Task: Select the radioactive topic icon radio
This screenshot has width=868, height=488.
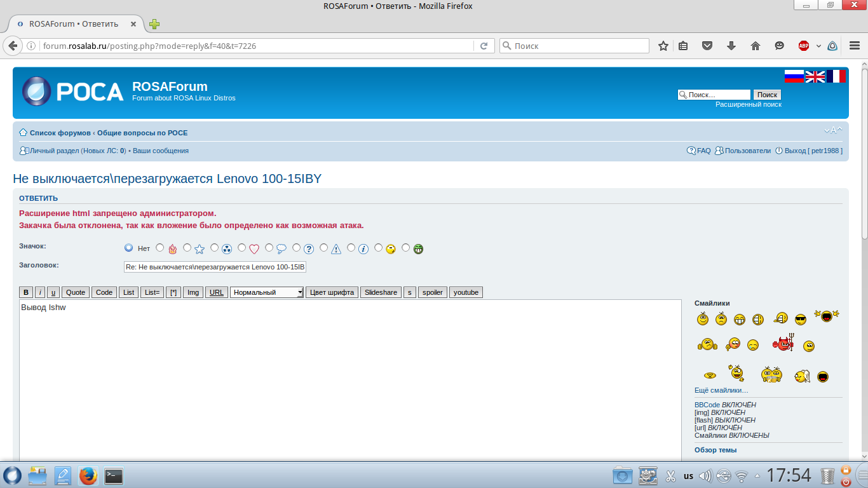Action: pos(214,248)
